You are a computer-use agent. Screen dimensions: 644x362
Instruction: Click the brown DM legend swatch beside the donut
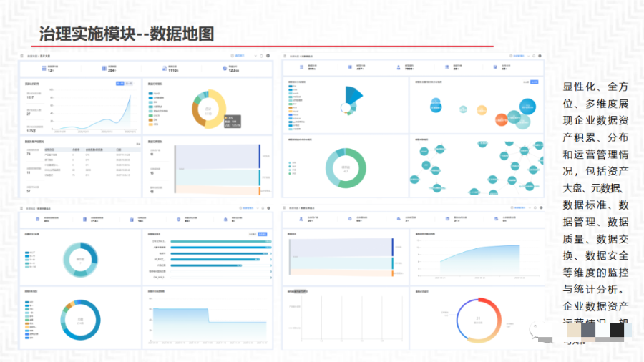151,120
